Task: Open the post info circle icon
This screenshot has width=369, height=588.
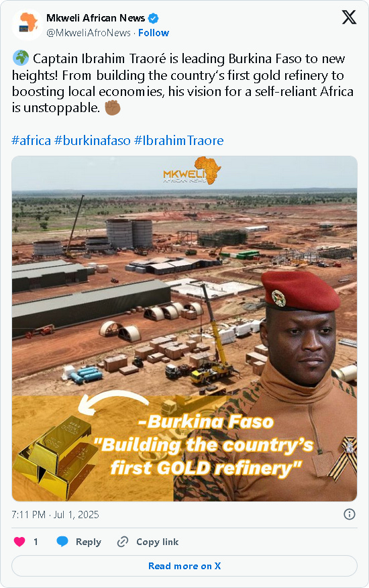Action: pyautogui.click(x=349, y=514)
